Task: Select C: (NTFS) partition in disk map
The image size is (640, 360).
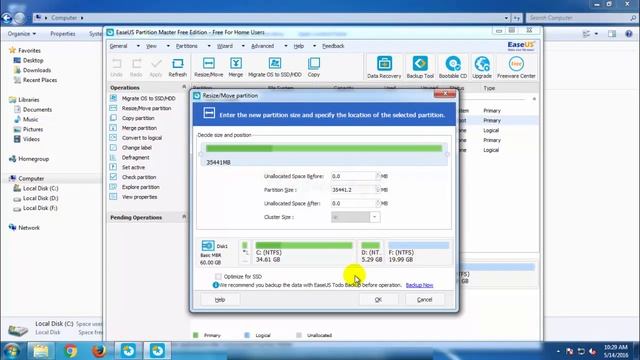Action: [x=304, y=252]
